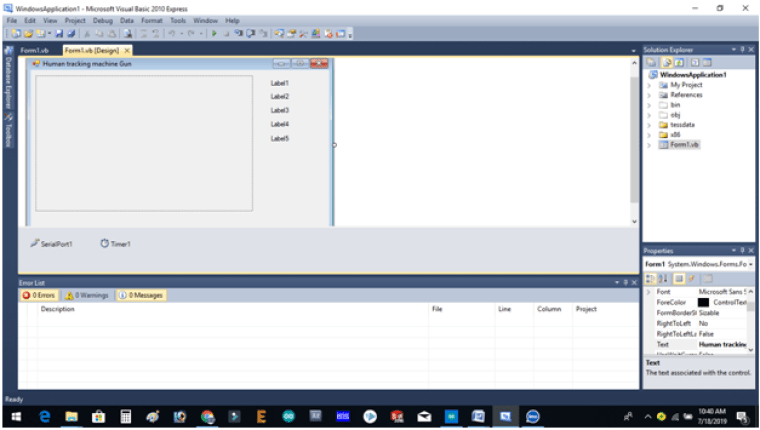Click the Toolbox wrench icon in toolbar
The image size is (760, 430).
coord(303,33)
